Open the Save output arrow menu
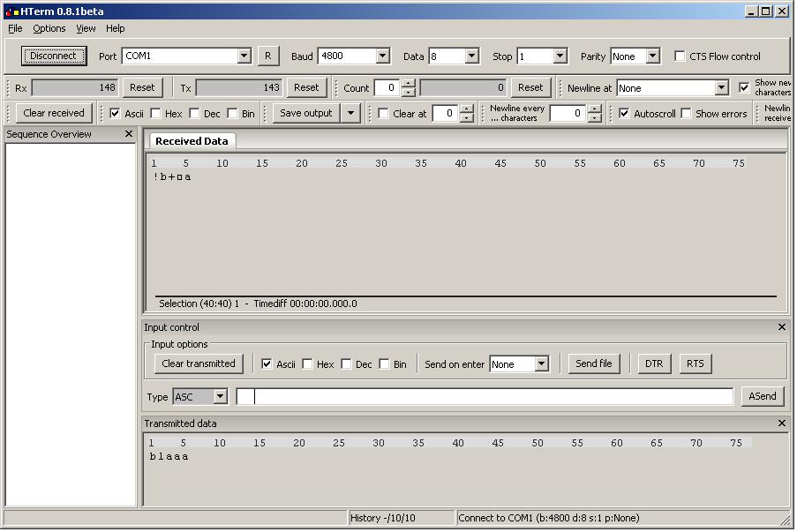Viewport: 797px width, 532px height. [350, 113]
